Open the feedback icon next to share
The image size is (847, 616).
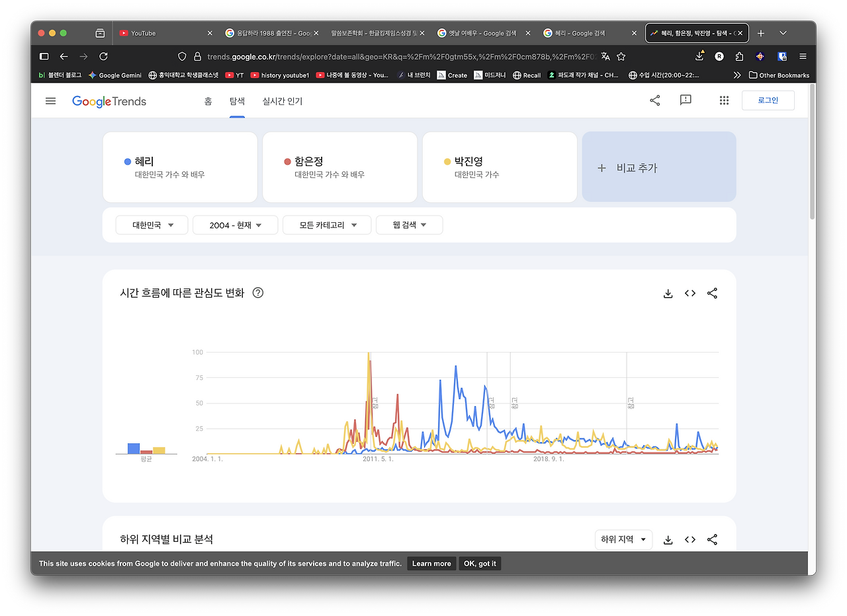click(685, 100)
